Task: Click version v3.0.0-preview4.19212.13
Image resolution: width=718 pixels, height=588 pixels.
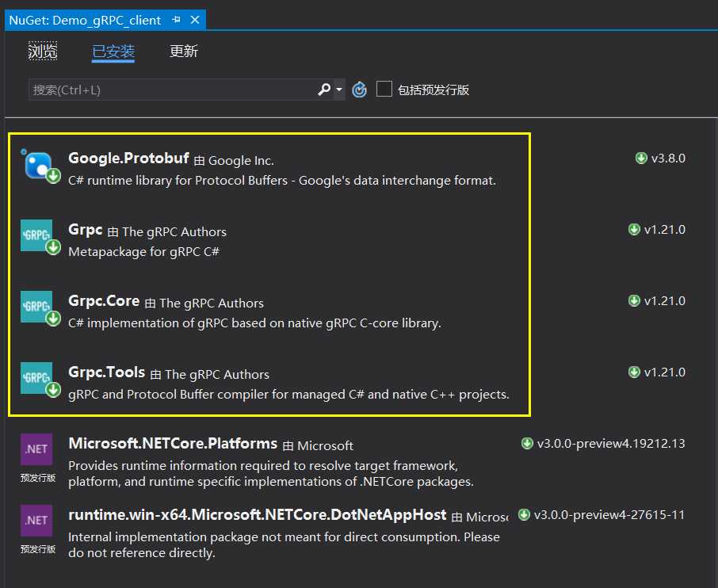Action: click(611, 444)
